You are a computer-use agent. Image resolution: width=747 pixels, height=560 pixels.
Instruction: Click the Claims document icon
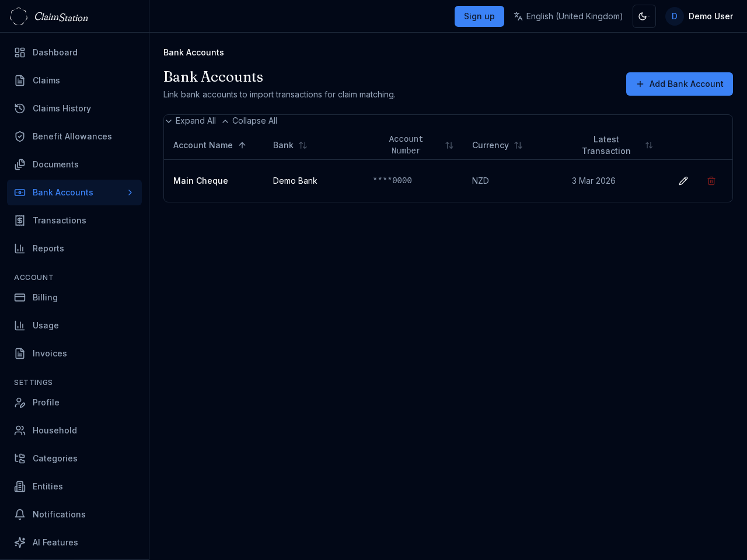coord(20,80)
